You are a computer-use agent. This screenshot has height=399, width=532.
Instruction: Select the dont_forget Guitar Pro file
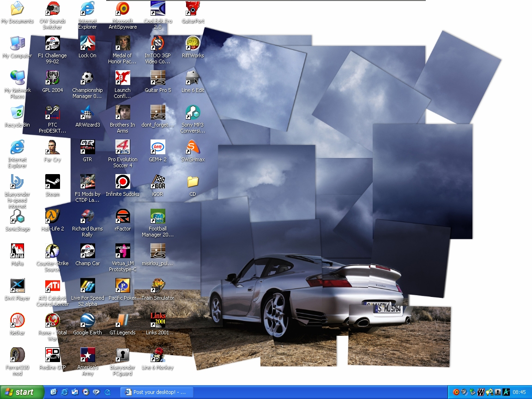pos(158,112)
